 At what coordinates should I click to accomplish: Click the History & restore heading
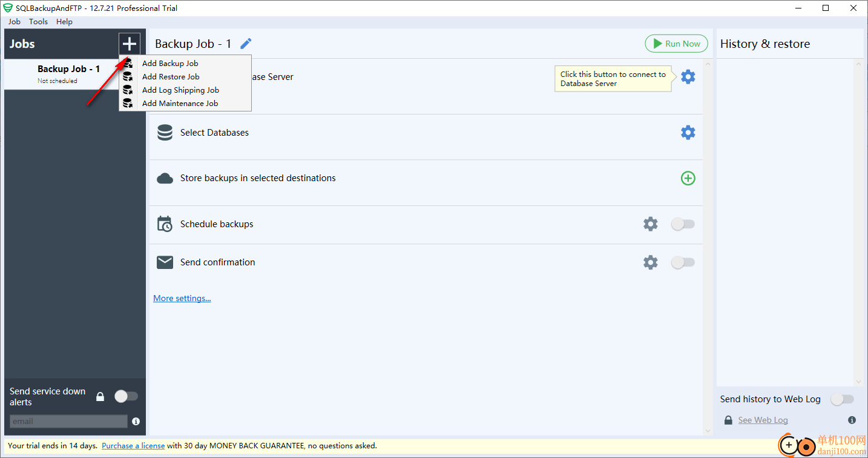[x=765, y=44]
